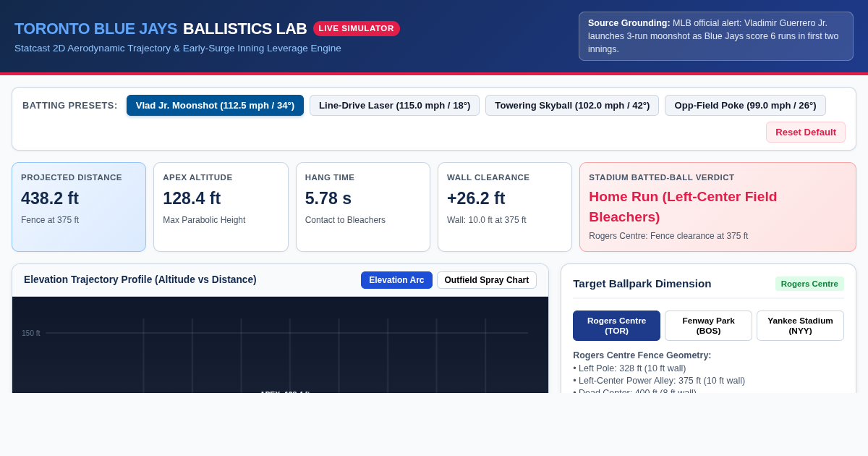
Task: Click 'Rogers Centre Fence Geometry:' label
Action: (642, 355)
